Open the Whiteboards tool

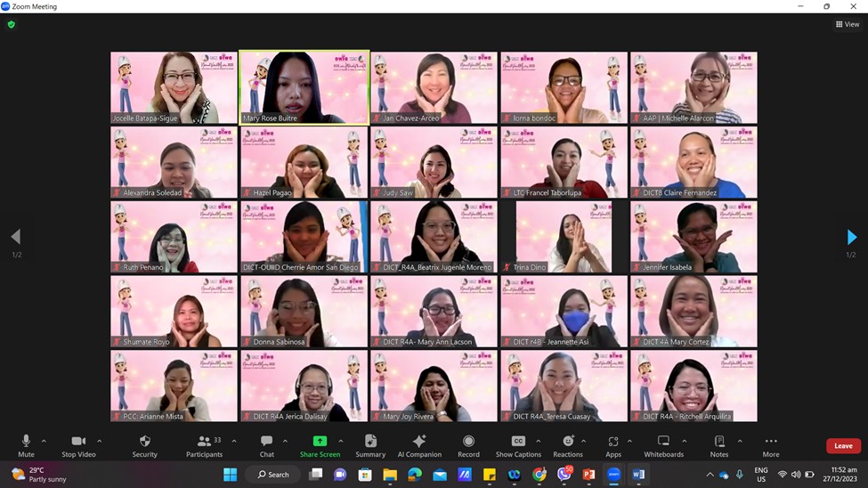pos(663,444)
